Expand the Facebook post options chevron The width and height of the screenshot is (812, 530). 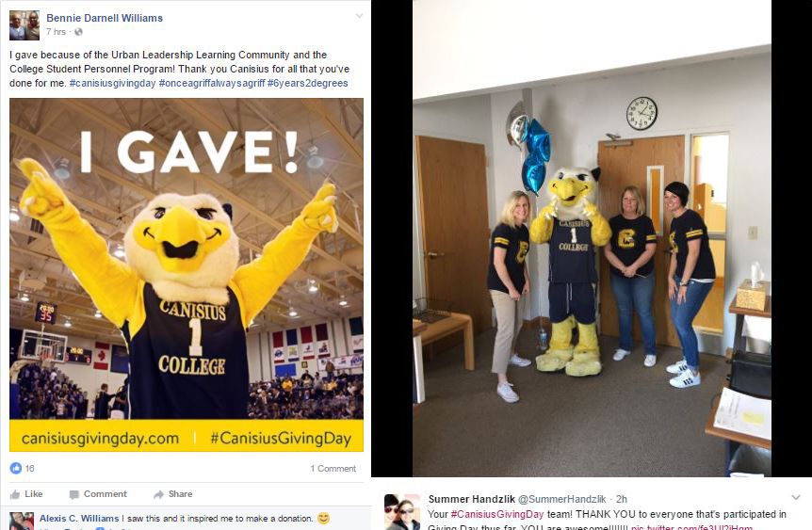tap(359, 16)
